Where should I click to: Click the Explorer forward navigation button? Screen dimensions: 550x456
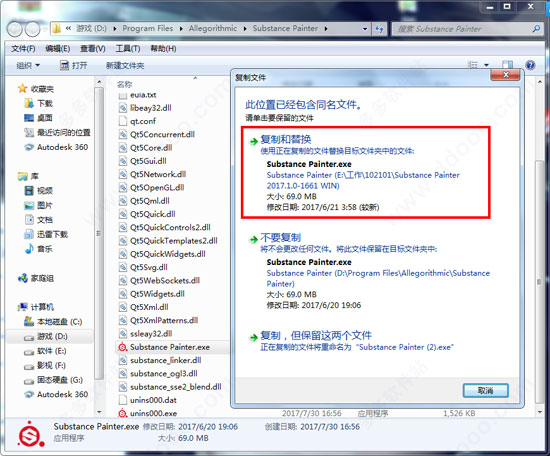tap(33, 29)
